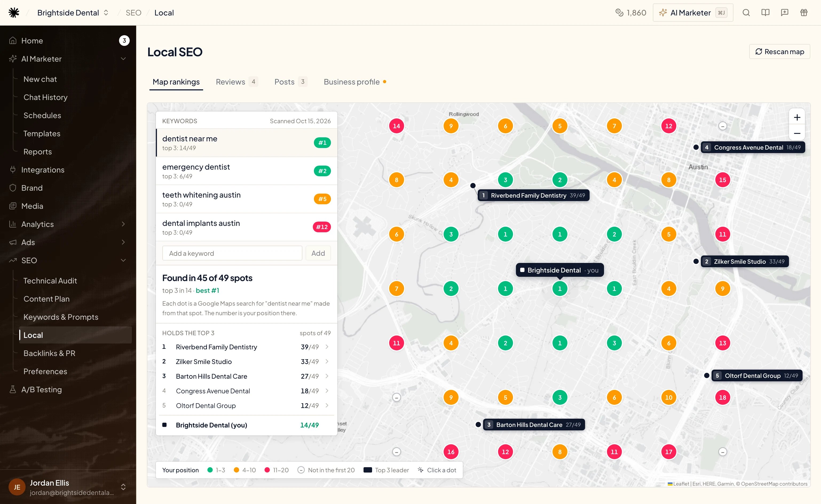Switch to the Posts tab
Screen dimensions: 821x504
click(291, 82)
